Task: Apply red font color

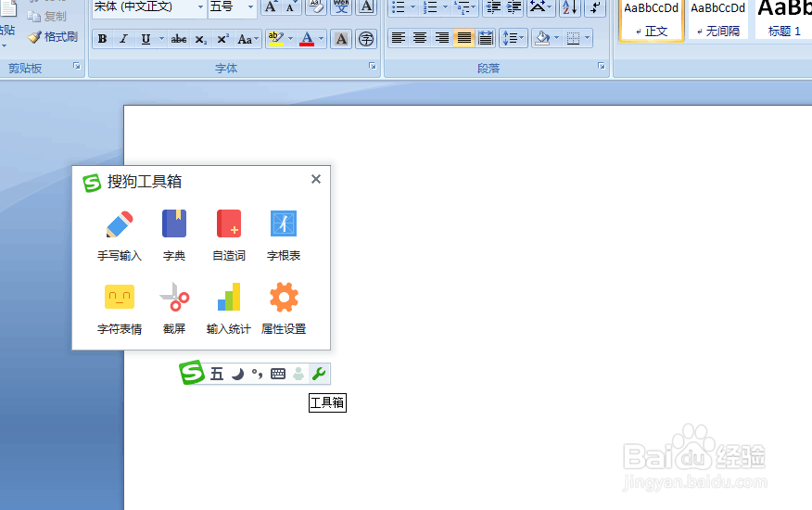Action: tap(307, 39)
